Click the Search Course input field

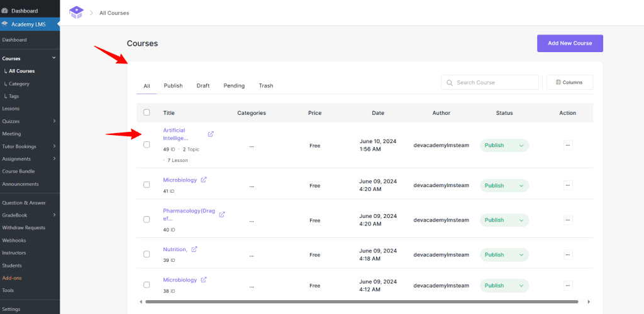click(495, 82)
